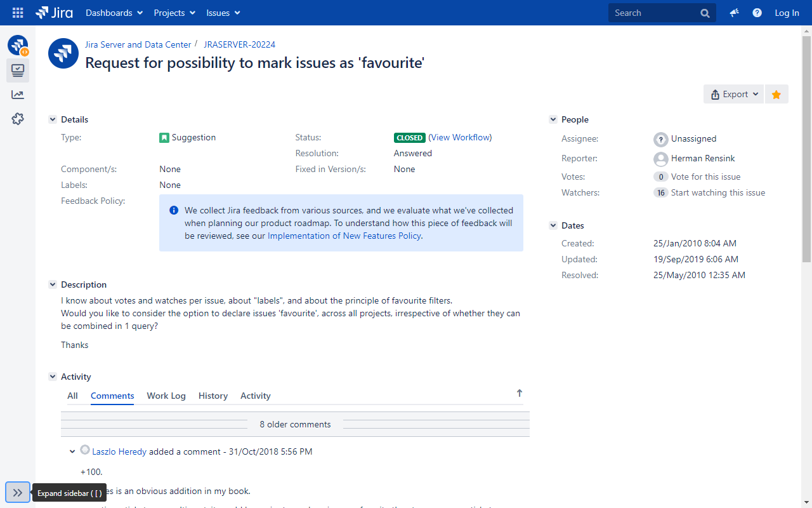Click the CLOSED status badge
Image resolution: width=812 pixels, height=508 pixels.
(410, 138)
